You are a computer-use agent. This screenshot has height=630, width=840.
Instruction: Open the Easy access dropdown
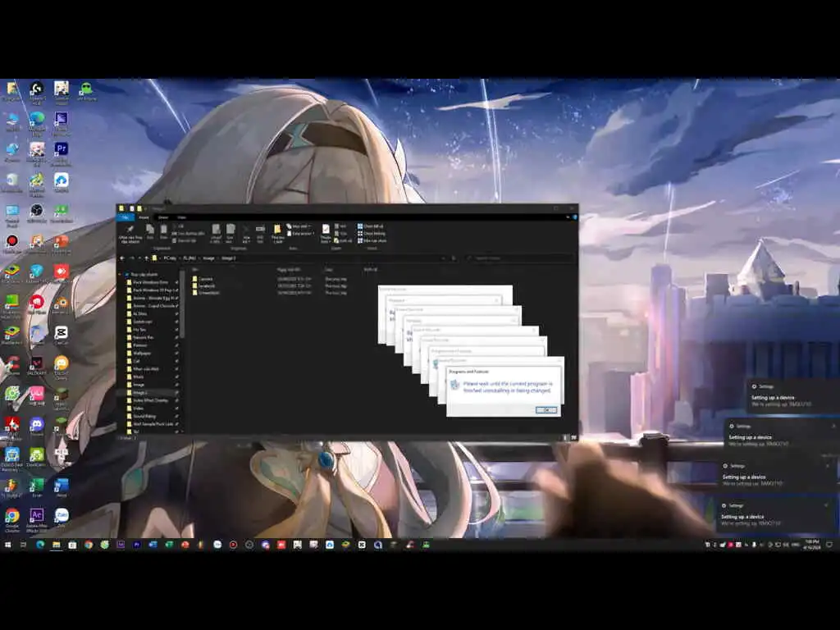tap(300, 234)
